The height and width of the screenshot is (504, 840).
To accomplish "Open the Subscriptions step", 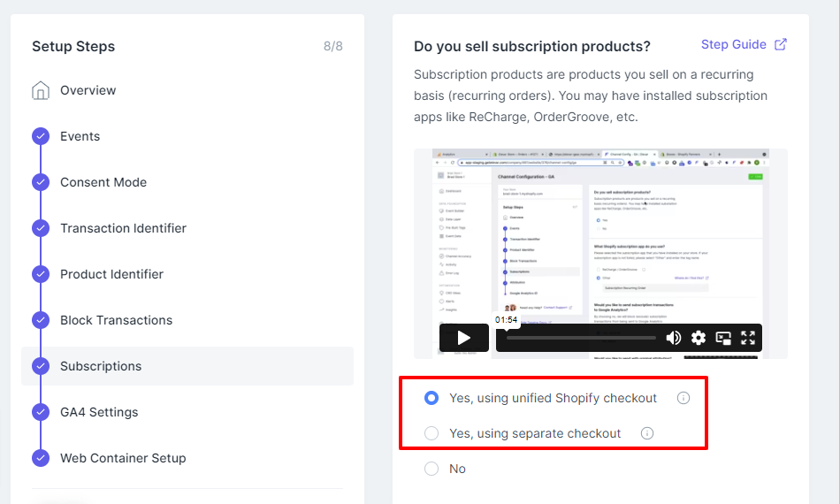I will tap(187, 366).
